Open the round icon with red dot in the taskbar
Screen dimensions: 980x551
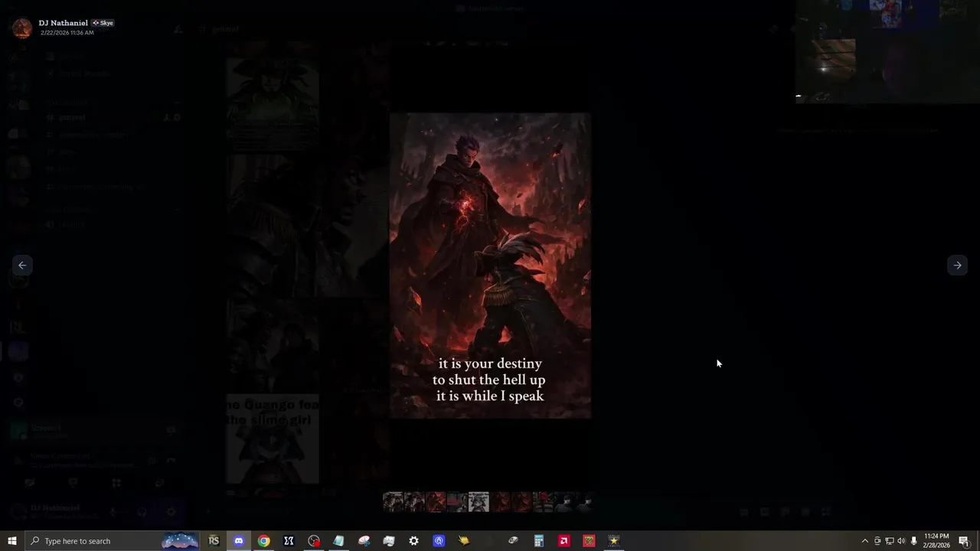314,541
